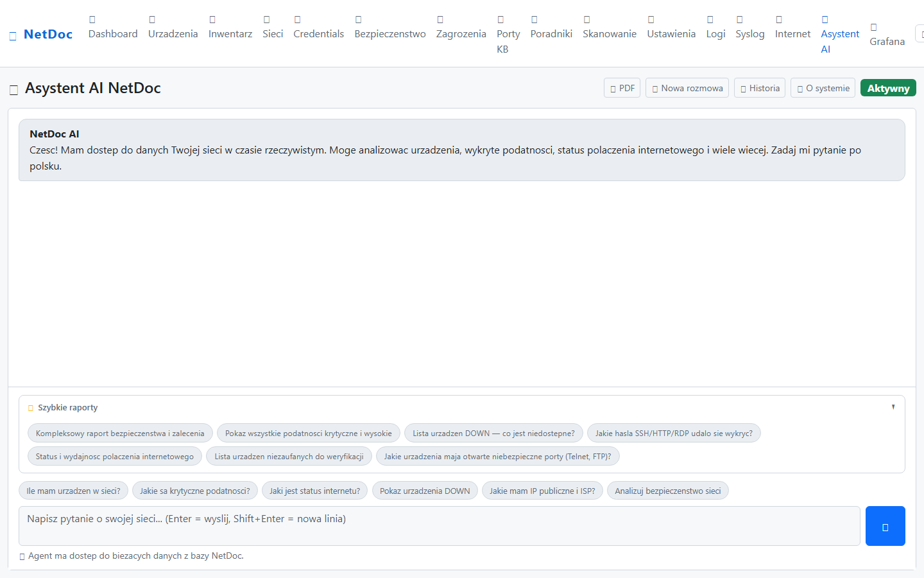Open Grafana from the navigation bar
Viewport: 924px width, 578px height.
[887, 35]
